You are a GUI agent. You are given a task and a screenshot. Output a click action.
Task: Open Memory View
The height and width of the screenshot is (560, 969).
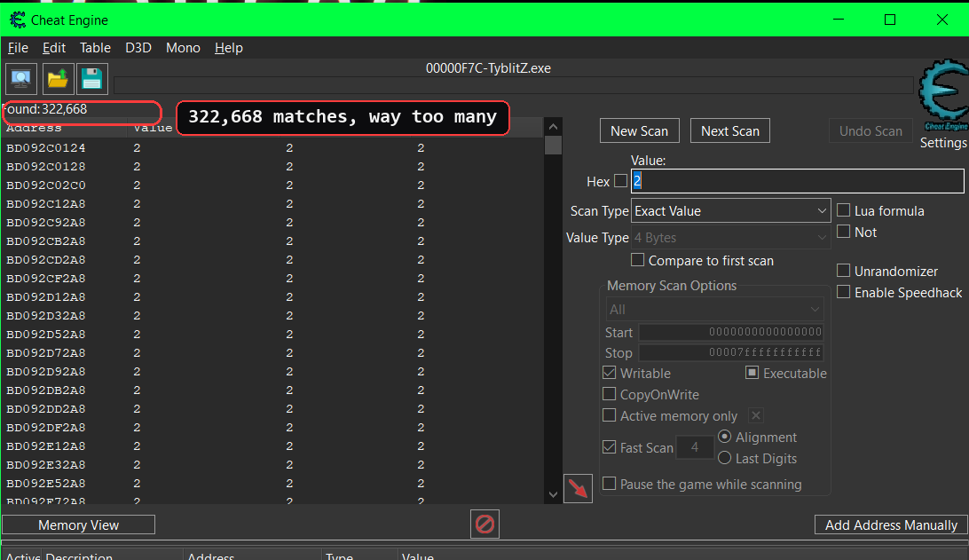78,525
